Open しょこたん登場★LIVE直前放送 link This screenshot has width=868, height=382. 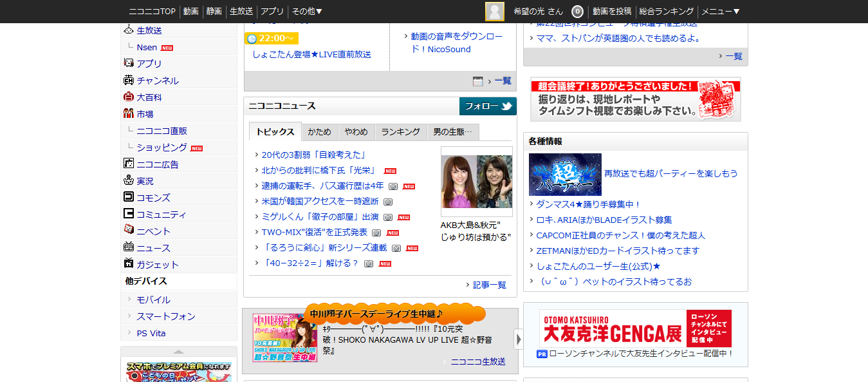[312, 54]
